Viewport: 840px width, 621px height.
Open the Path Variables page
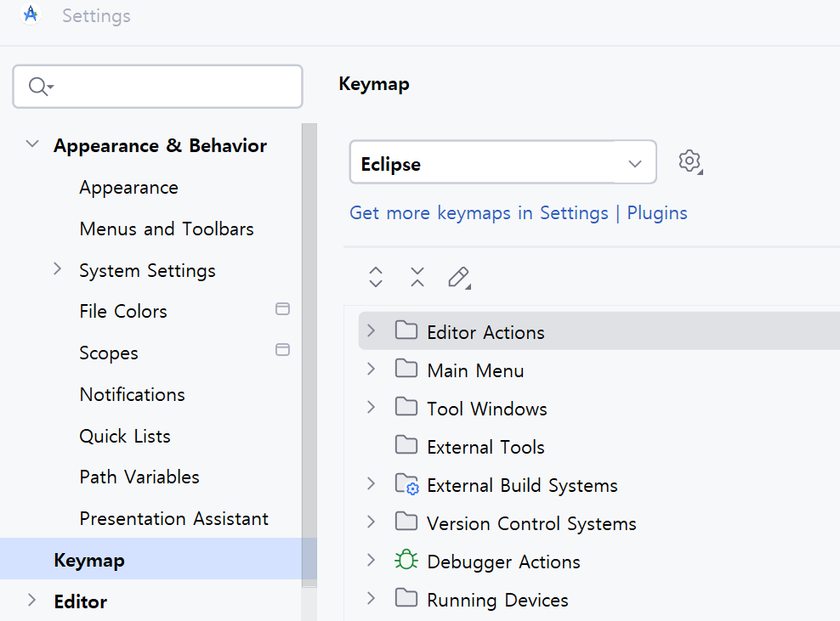point(139,477)
